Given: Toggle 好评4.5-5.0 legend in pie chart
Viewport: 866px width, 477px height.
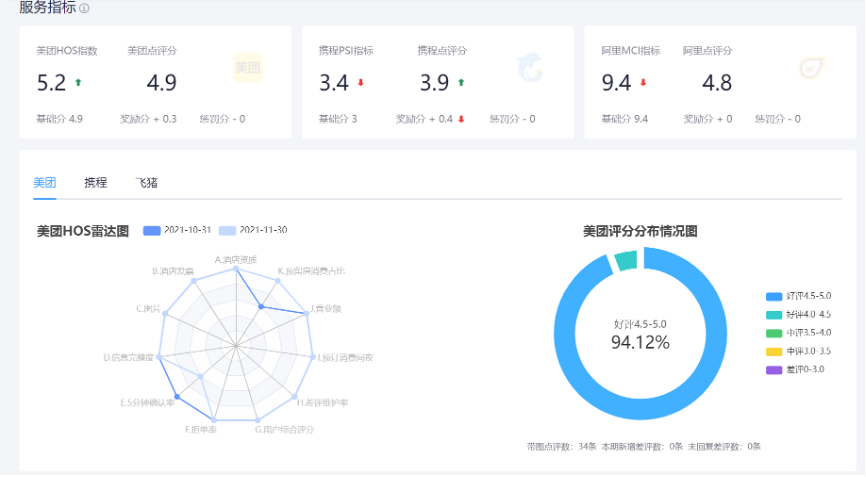Looking at the screenshot, I should coord(773,297).
